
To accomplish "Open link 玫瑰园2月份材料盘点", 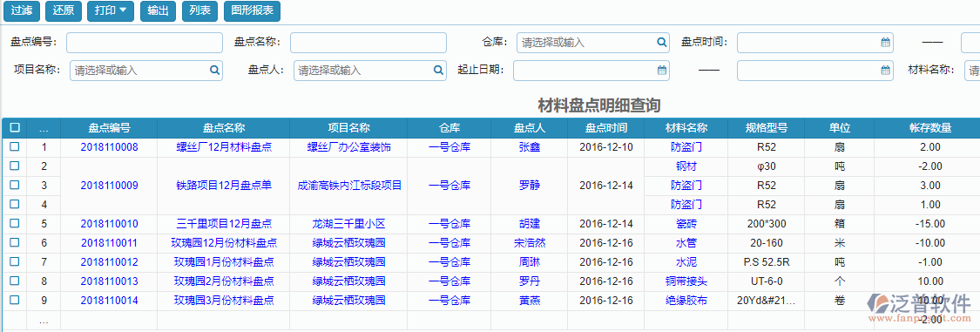I will [224, 281].
